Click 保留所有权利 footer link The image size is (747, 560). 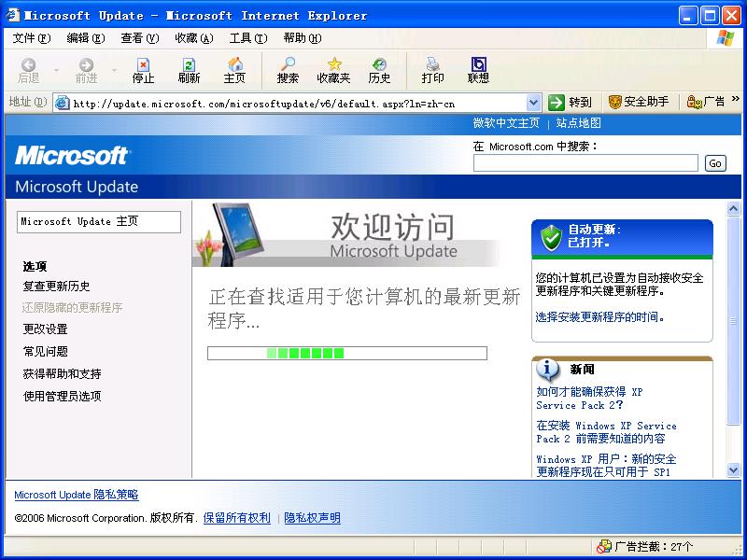click(x=237, y=518)
